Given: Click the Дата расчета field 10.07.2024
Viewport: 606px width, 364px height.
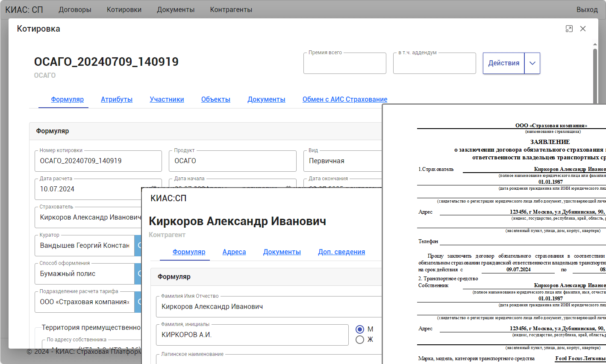Looking at the screenshot, I should pos(88,189).
